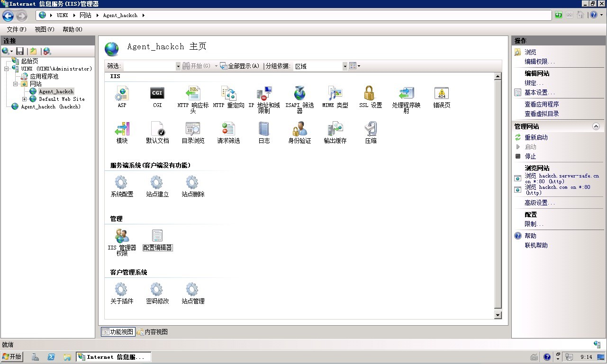Click the save connections disk icon
607x364 pixels.
point(20,51)
